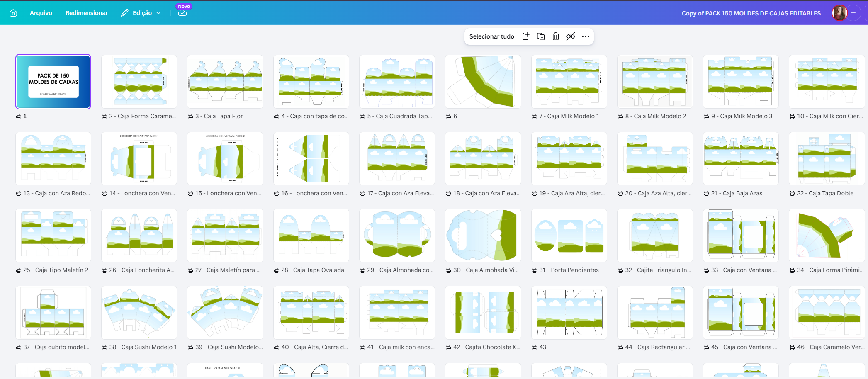
Task: Click the page icon beside 46 - Caja Caramelo
Action: 792,347
